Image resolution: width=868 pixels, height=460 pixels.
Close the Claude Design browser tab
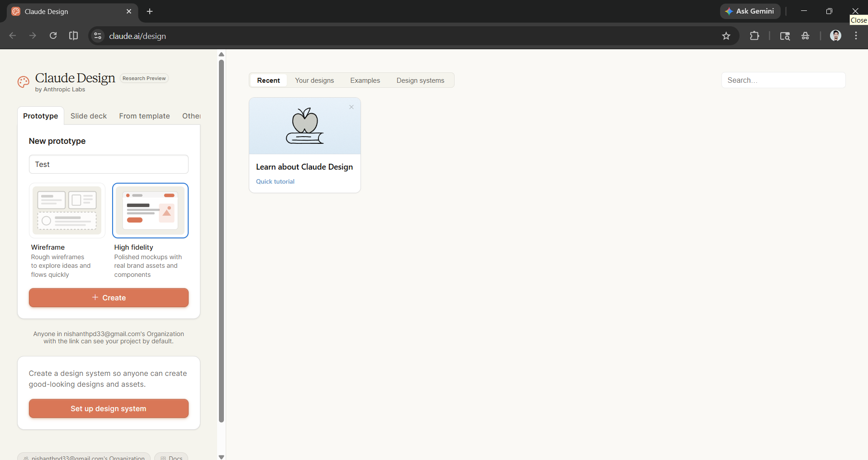click(129, 11)
